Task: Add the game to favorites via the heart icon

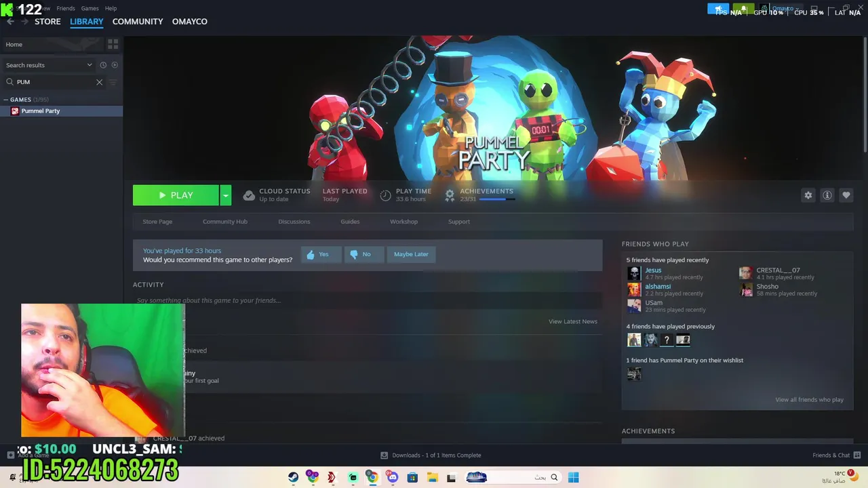Action: pyautogui.click(x=846, y=195)
